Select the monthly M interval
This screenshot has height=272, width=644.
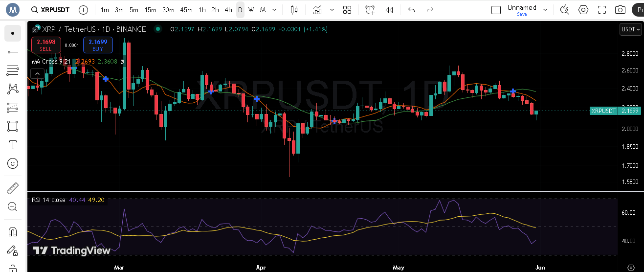click(x=263, y=10)
